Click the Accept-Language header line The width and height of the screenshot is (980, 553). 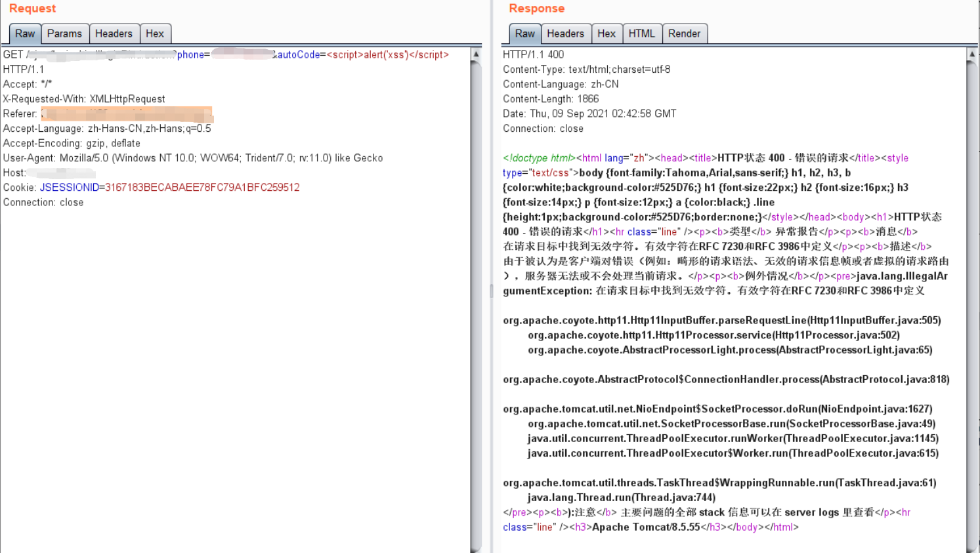pos(107,129)
